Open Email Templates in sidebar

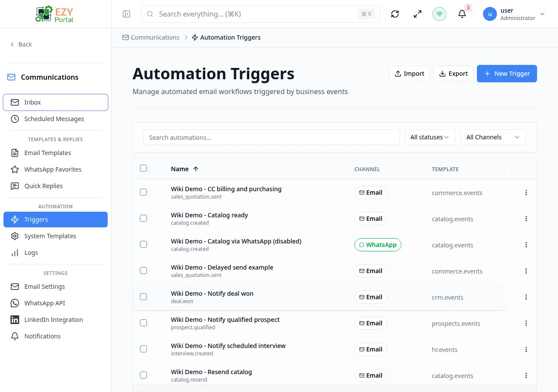(x=55, y=153)
